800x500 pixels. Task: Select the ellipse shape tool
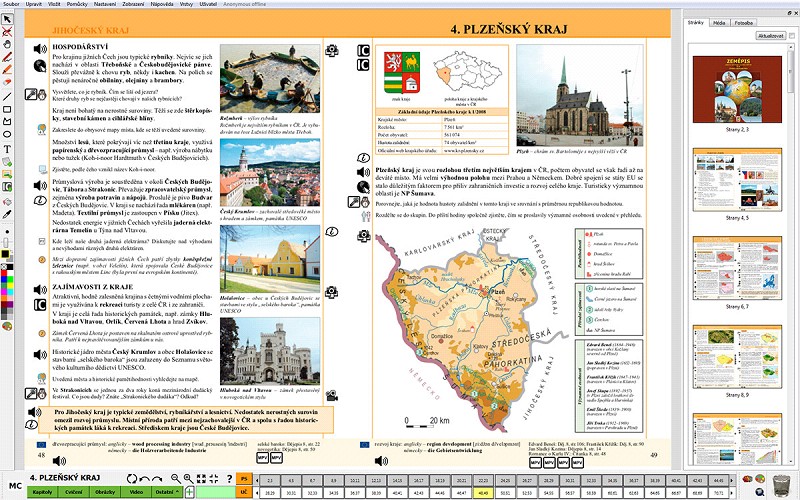pos(7,135)
